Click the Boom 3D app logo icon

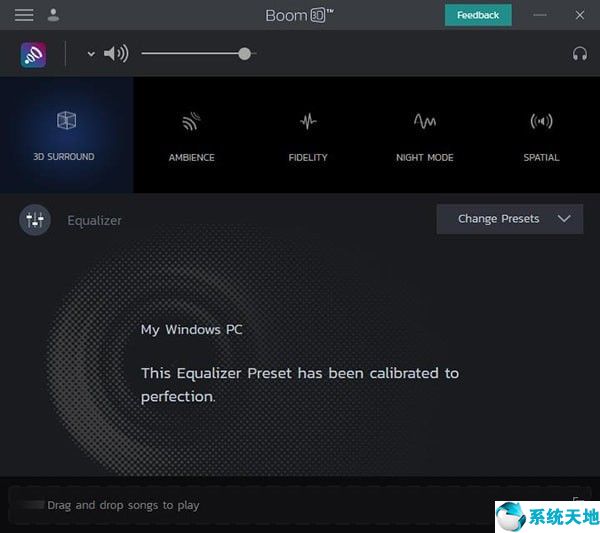point(33,55)
